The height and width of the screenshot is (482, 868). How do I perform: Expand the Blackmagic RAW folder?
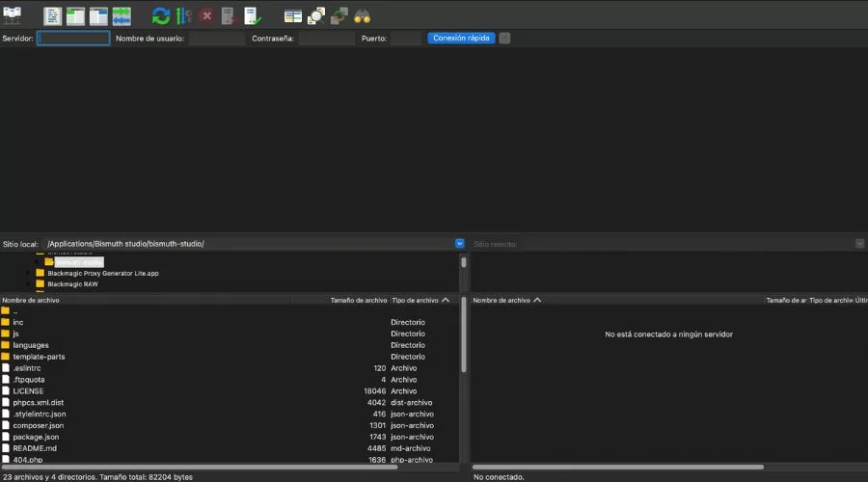(29, 284)
